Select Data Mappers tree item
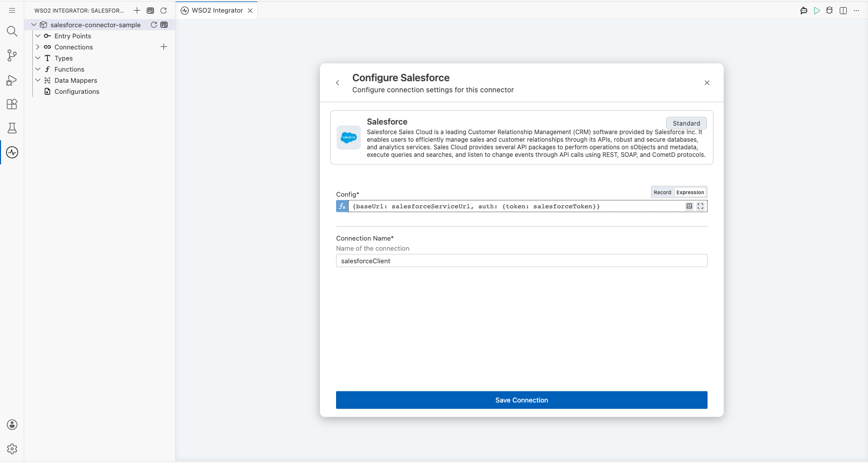The image size is (868, 463). (76, 80)
